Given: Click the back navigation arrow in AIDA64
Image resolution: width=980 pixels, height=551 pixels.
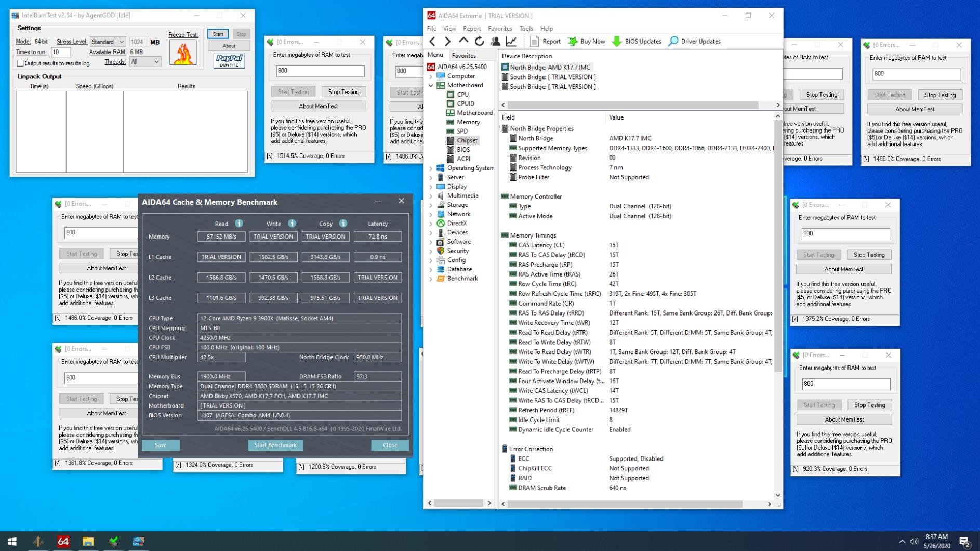Looking at the screenshot, I should click(432, 42).
